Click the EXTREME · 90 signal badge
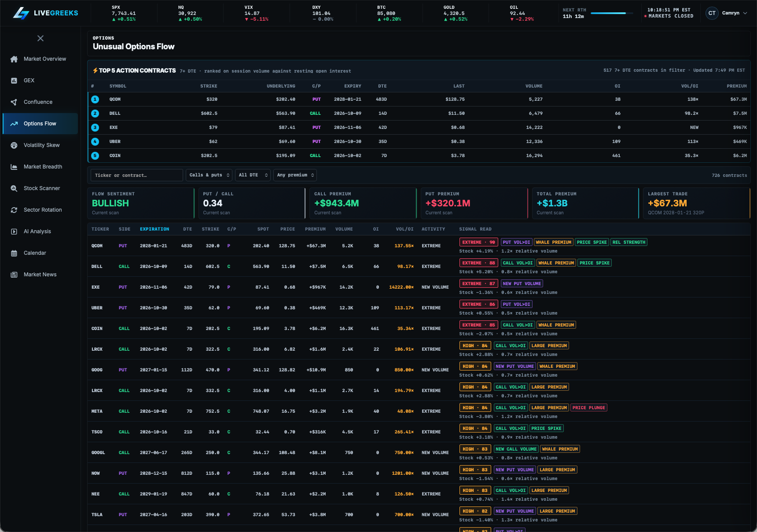This screenshot has width=757, height=532. [479, 242]
